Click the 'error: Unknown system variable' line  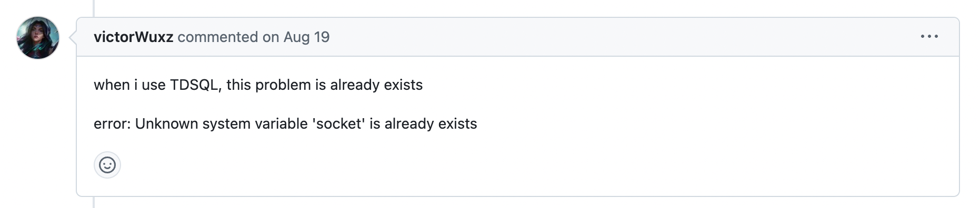[x=285, y=123]
